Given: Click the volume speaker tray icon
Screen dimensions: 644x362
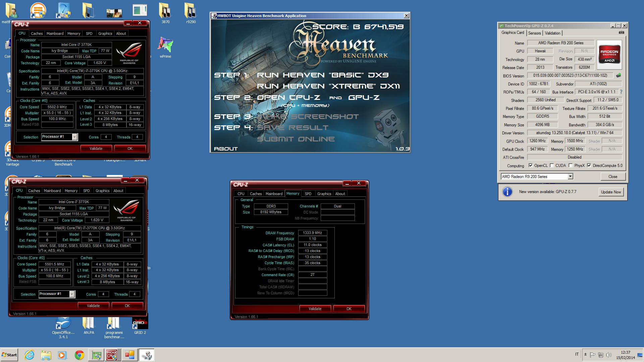Looking at the screenshot, I should (609, 355).
